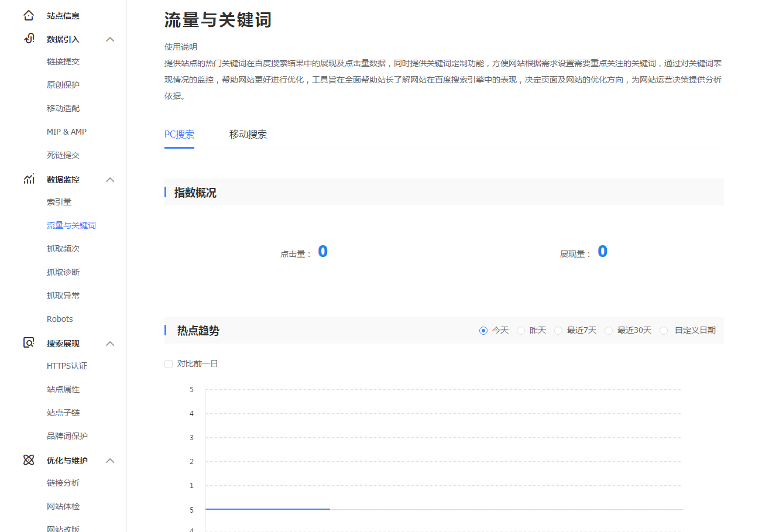Select 索引量 in the sidebar
This screenshot has height=532, width=762.
(59, 201)
